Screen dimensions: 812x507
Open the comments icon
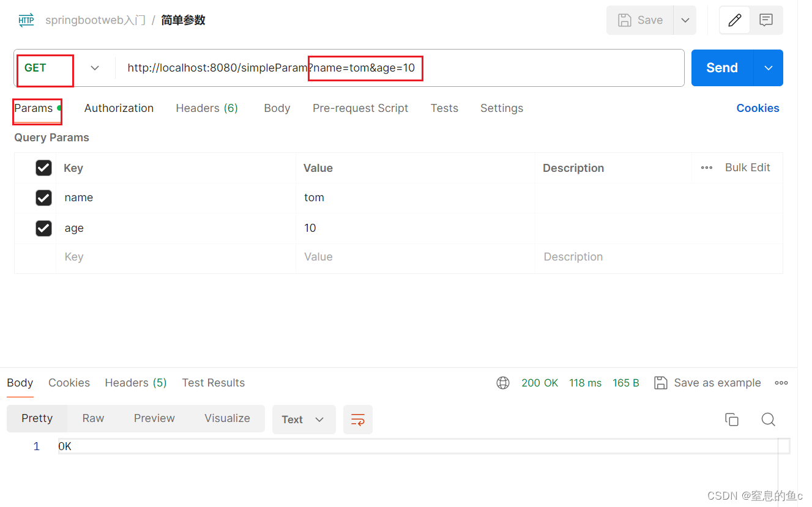pyautogui.click(x=766, y=20)
